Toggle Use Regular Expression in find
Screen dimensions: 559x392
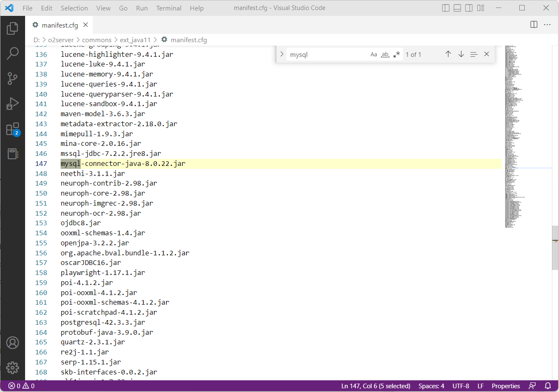396,54
